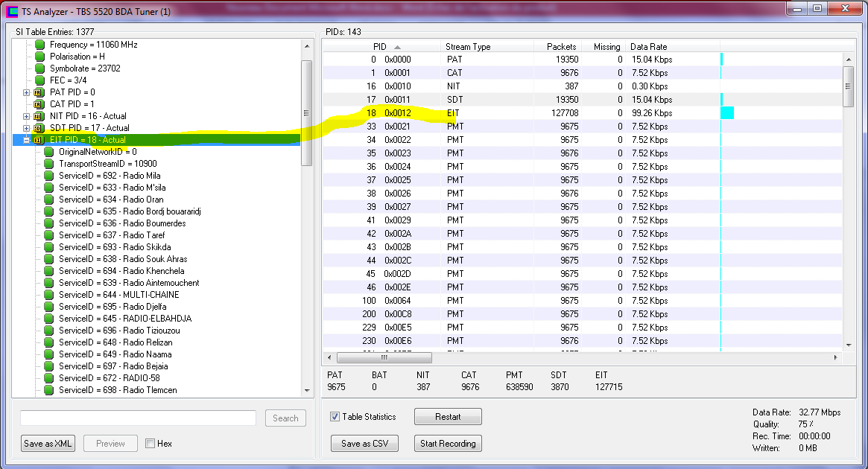Disable the Table Statistics checkbox

[x=335, y=417]
